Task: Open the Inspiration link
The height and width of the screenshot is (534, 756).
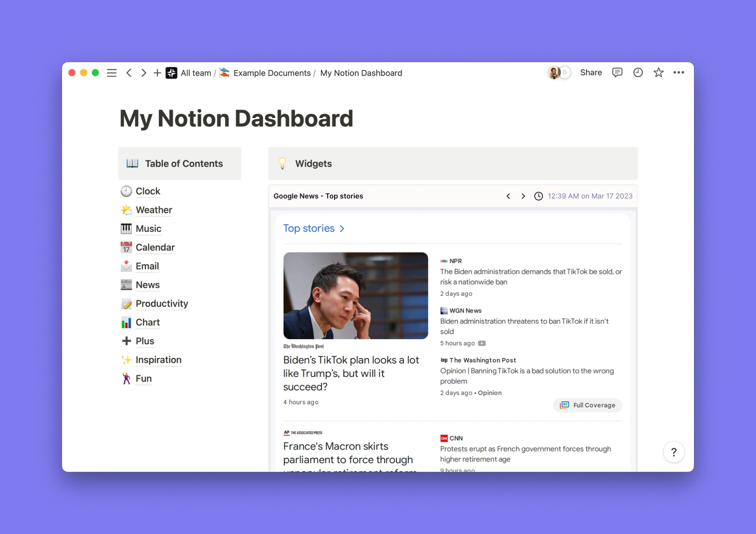Action: click(158, 360)
